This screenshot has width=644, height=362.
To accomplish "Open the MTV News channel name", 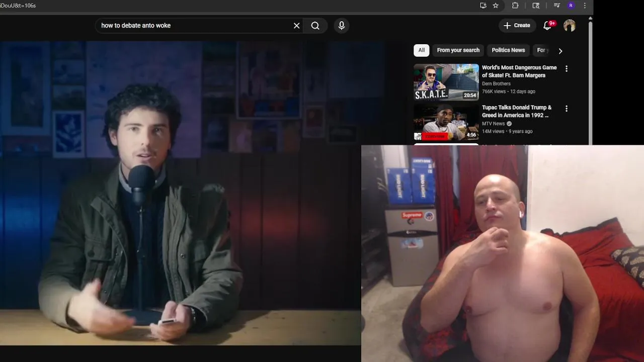I will (493, 124).
